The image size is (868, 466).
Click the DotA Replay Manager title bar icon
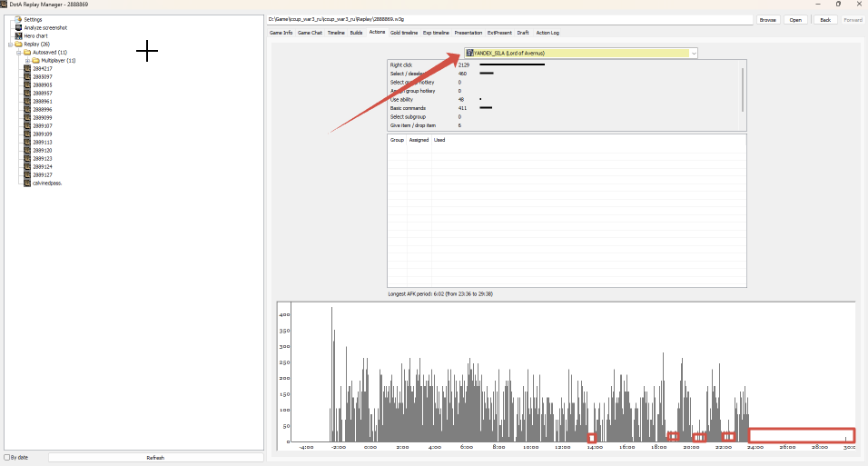[x=4, y=5]
